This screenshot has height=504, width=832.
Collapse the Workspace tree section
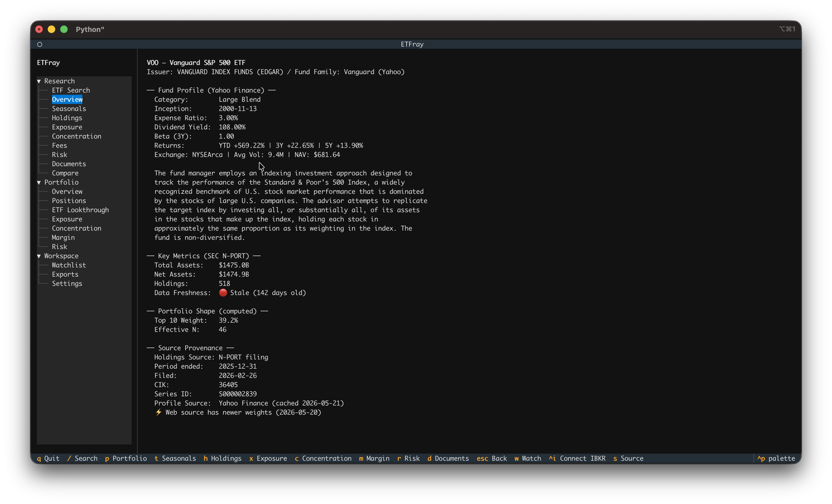coord(39,256)
